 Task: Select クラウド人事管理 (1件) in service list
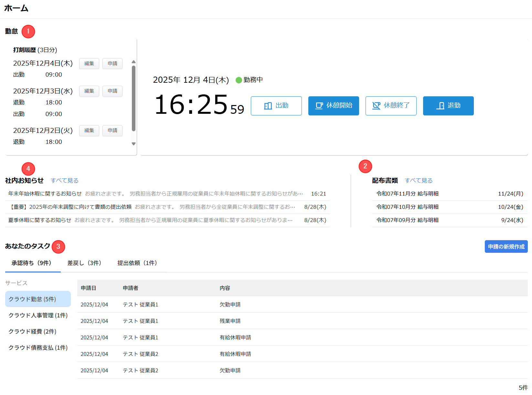[x=38, y=315]
